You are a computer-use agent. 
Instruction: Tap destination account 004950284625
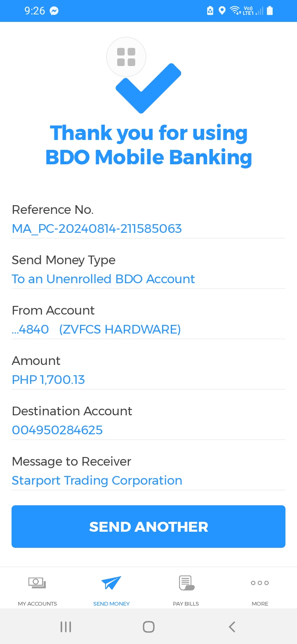pyautogui.click(x=57, y=430)
